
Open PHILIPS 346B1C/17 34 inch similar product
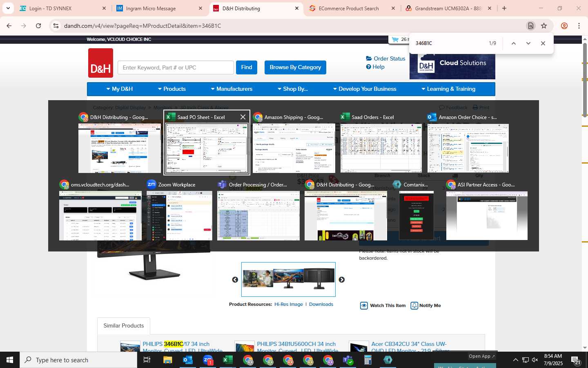(183, 347)
